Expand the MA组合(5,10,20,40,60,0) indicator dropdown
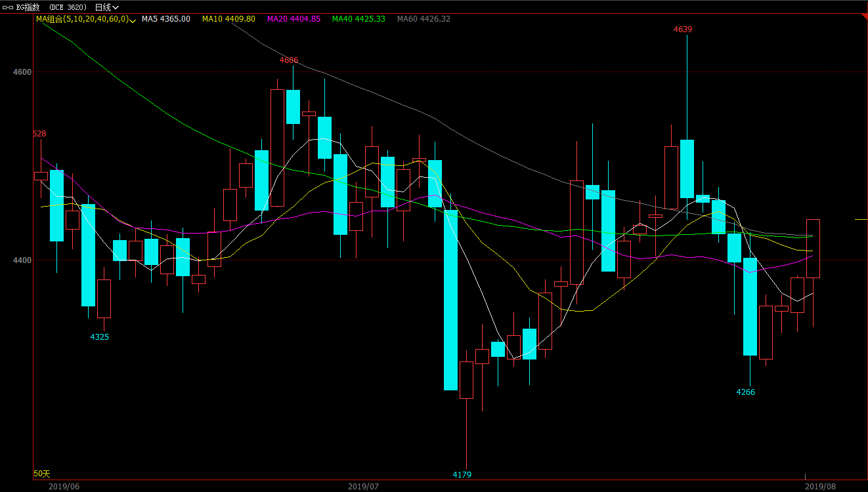Screen dimensions: 868x492 (86, 19)
